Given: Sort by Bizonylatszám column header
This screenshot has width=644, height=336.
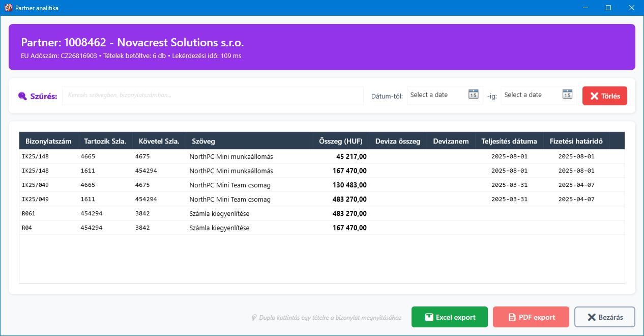Looking at the screenshot, I should 48,141.
